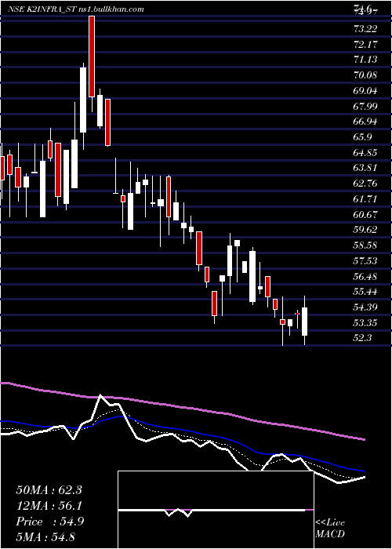
Task: Click the 66.94 price axis label
Action: 366,122
